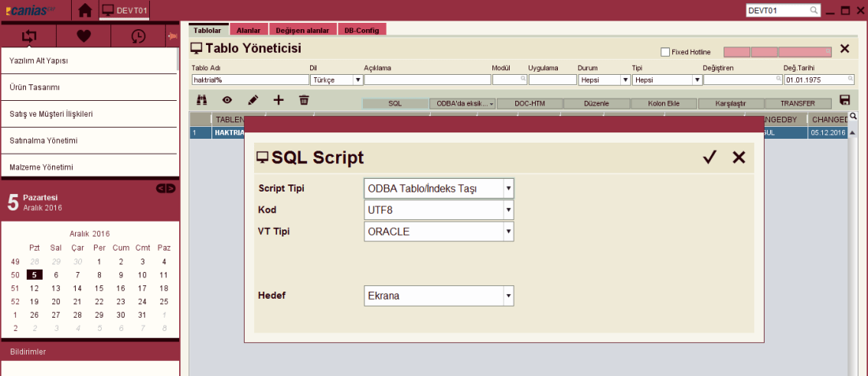Expand the Script Tipi dropdown
Screen dimensions: 868x376
509,189
